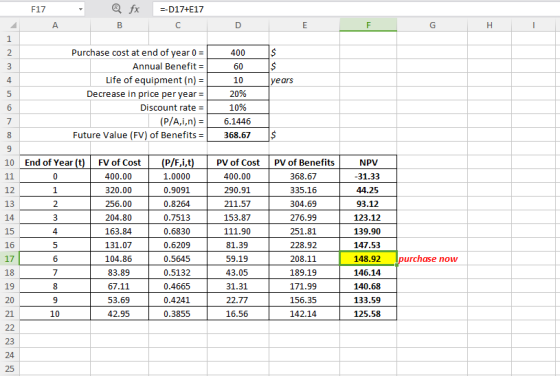Click the PV of Cost value 290.91
Screen dimensions: 560x376
(x=238, y=190)
